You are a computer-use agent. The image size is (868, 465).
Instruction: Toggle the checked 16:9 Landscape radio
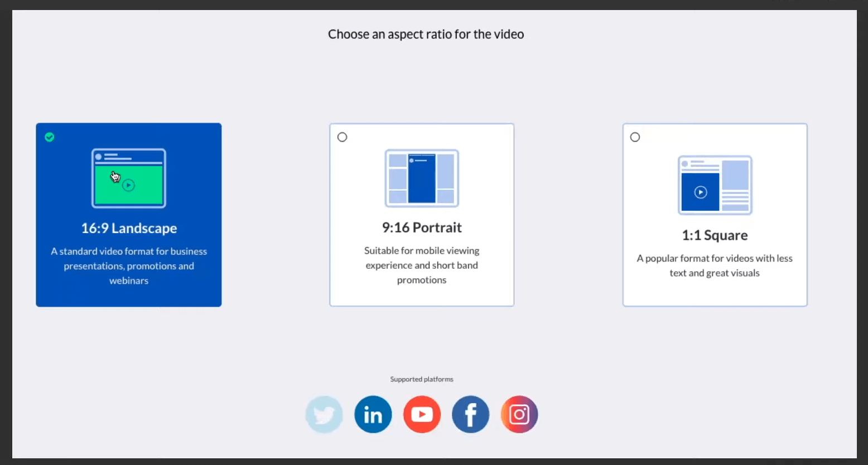pos(50,137)
